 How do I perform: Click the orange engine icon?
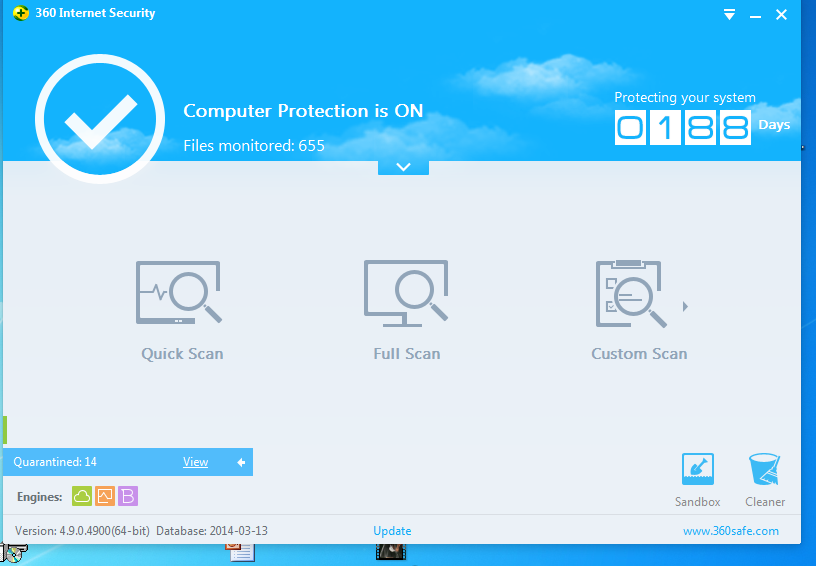pos(105,496)
